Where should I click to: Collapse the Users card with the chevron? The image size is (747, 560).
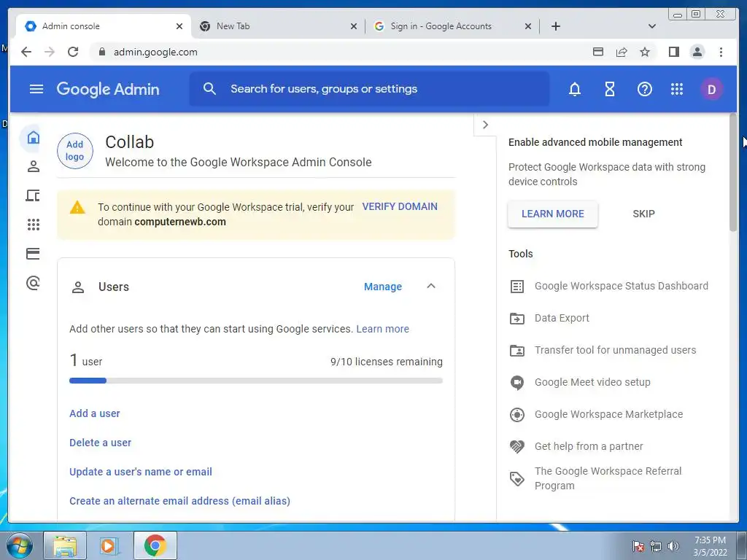pos(431,286)
